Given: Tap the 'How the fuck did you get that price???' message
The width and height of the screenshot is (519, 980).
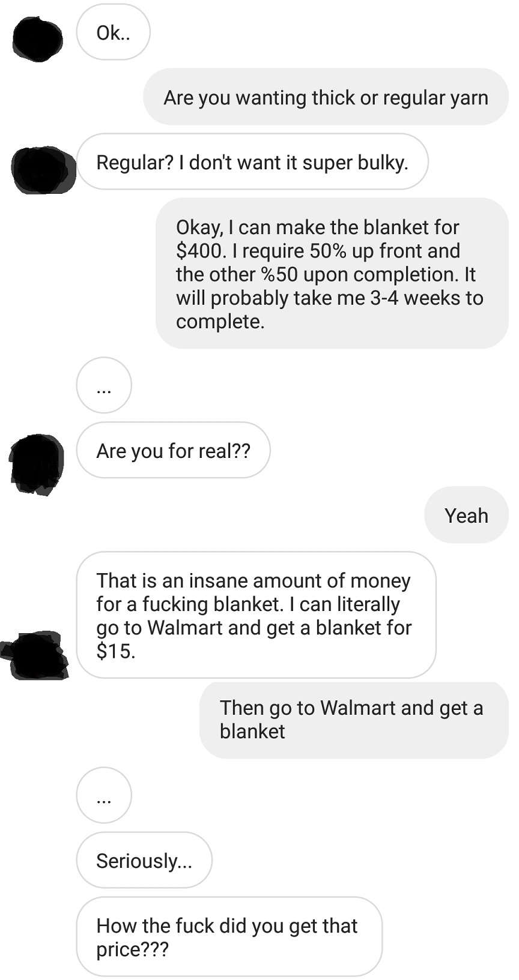Looking at the screenshot, I should 229,937.
